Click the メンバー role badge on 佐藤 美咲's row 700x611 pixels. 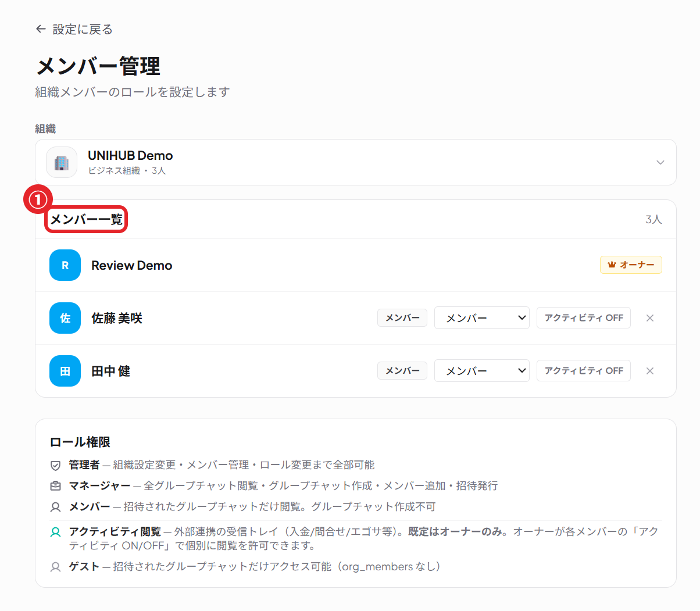(402, 318)
